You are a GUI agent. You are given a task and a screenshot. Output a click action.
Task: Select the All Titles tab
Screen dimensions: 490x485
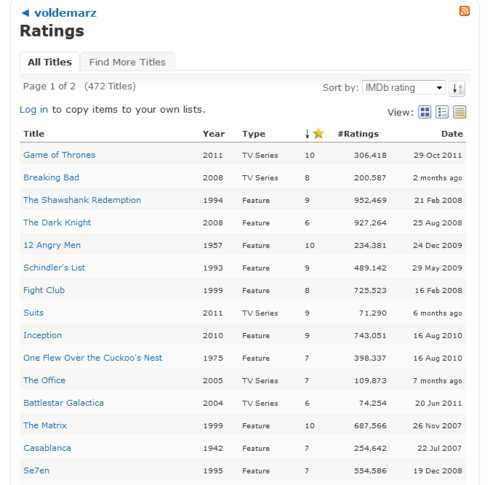click(x=50, y=62)
